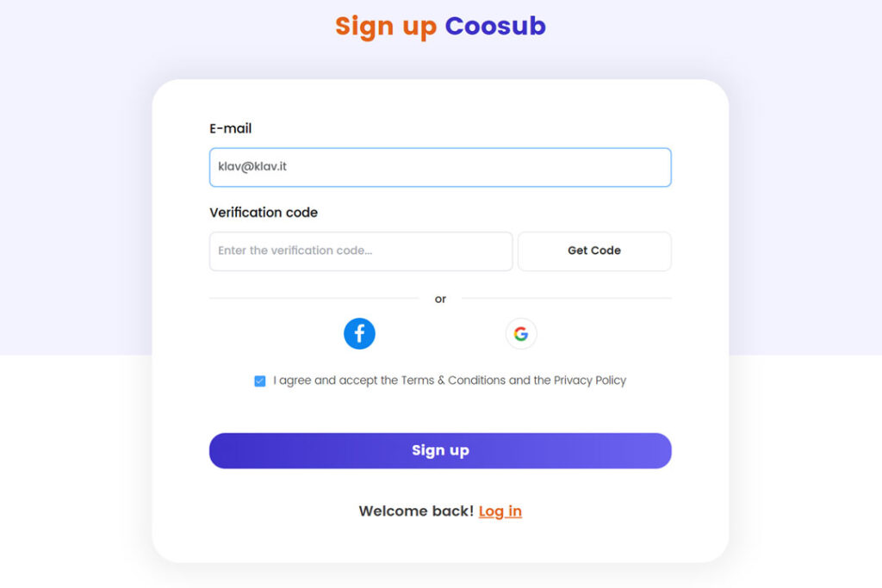Click the E-mail field label
Screen dimensions: 882x588
tap(231, 128)
